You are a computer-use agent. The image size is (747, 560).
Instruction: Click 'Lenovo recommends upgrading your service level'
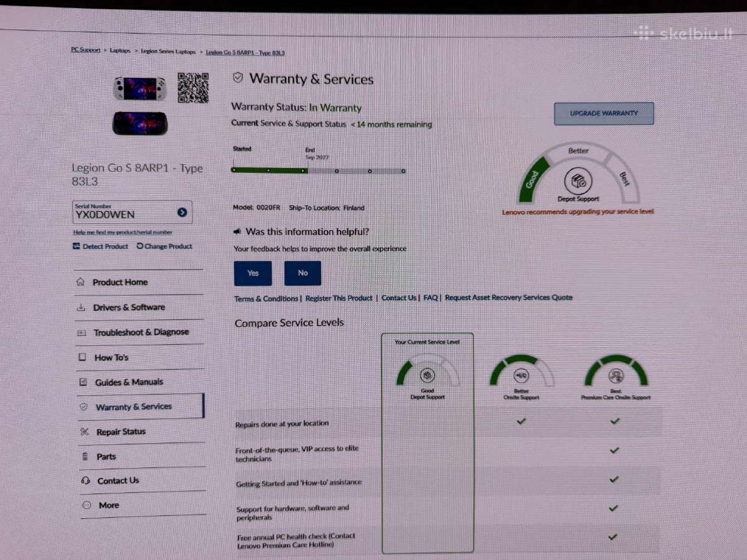578,212
